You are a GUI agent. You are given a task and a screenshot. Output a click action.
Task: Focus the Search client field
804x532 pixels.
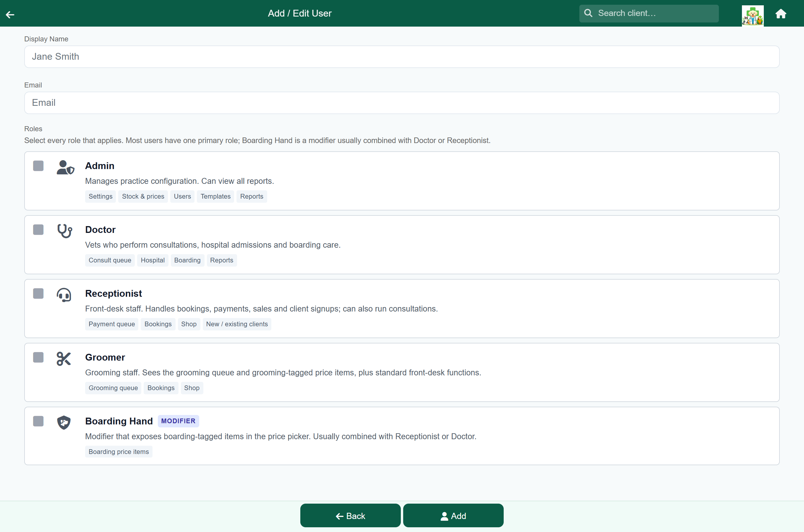point(649,13)
